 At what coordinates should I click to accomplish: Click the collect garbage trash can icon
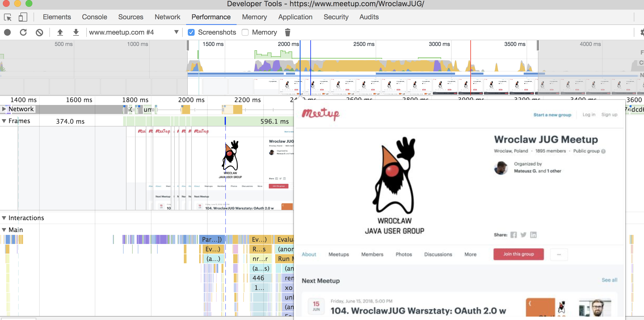(287, 32)
